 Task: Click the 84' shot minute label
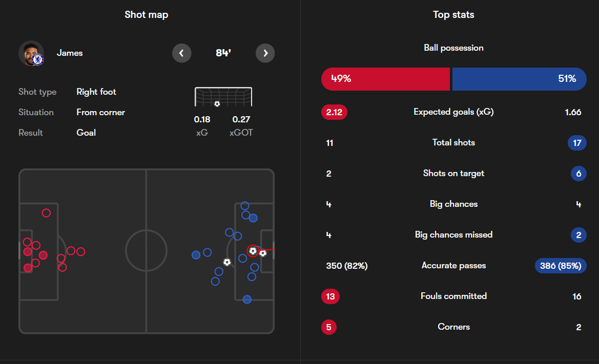[223, 53]
